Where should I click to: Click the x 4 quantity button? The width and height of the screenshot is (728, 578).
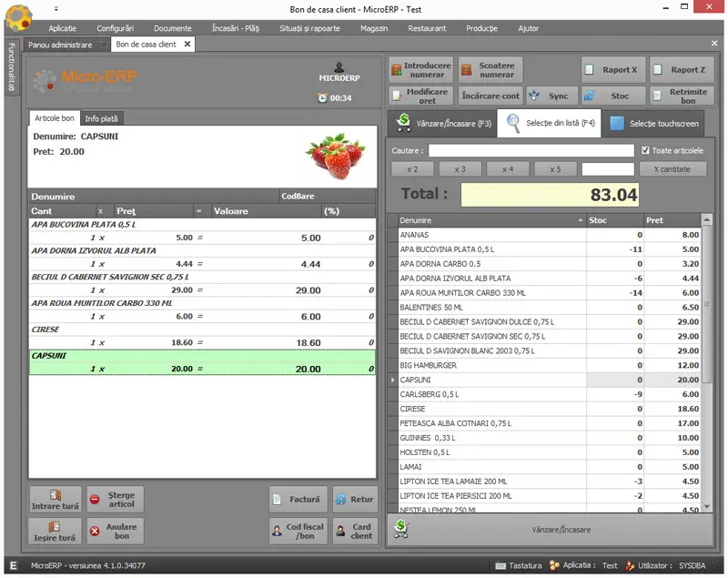tap(508, 169)
